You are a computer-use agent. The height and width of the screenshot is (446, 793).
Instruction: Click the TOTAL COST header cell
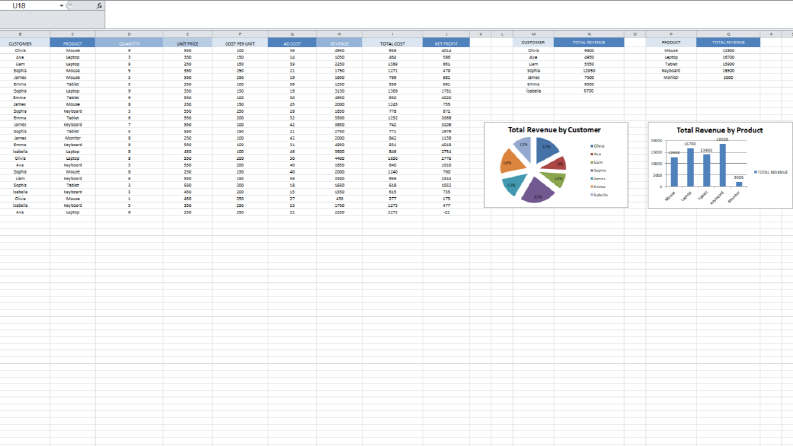pos(392,43)
